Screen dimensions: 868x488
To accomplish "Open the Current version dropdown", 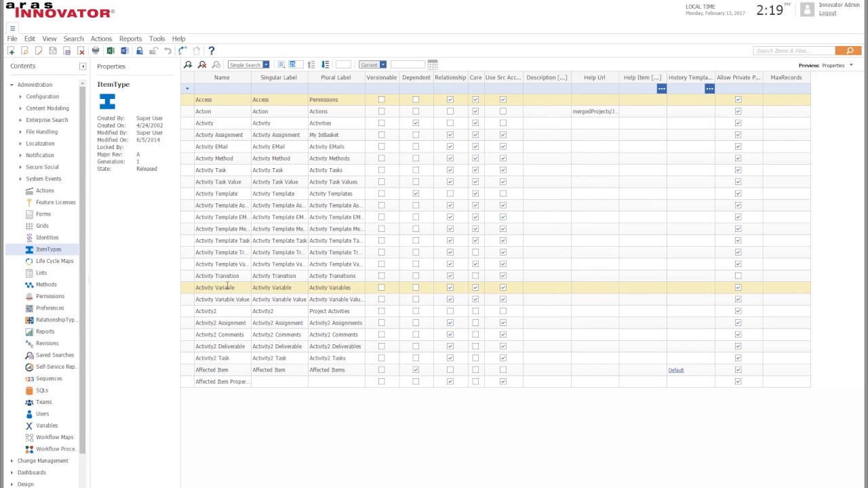I will coord(372,65).
